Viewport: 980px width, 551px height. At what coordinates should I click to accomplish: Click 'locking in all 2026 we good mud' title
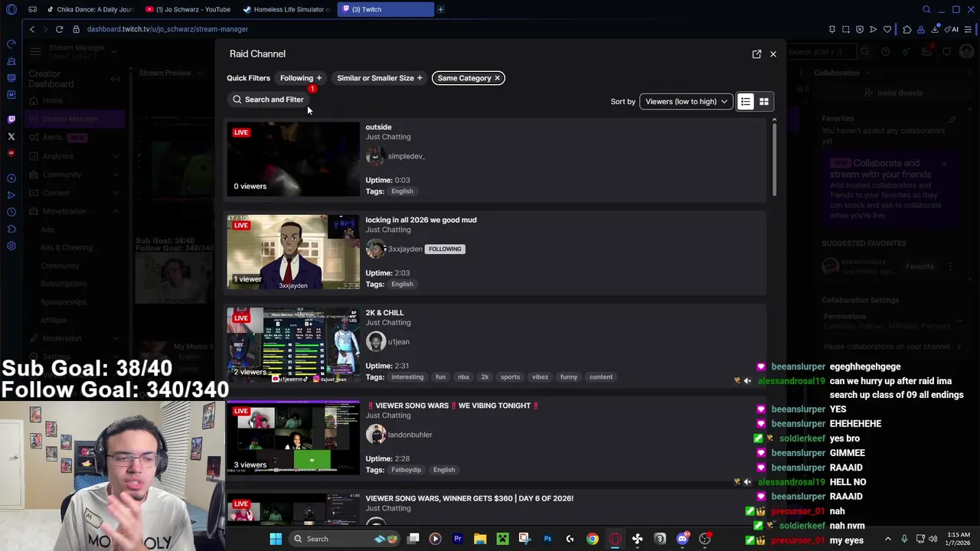pyautogui.click(x=421, y=220)
